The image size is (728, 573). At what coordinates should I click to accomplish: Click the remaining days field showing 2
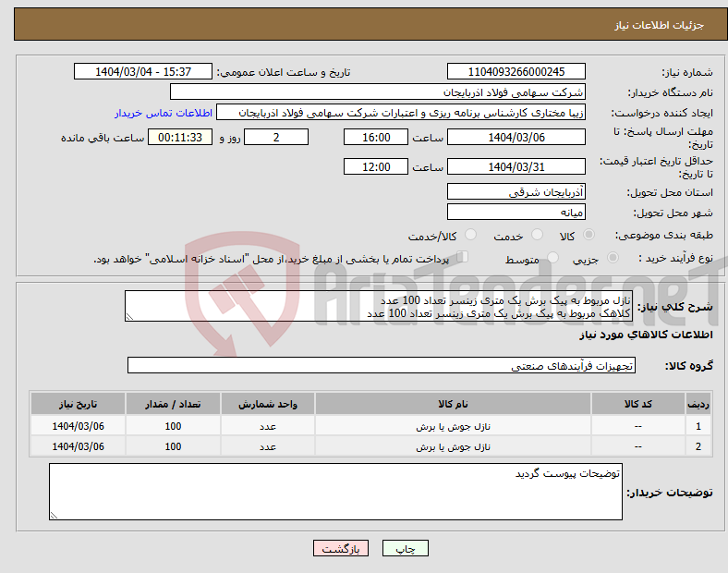click(x=276, y=137)
